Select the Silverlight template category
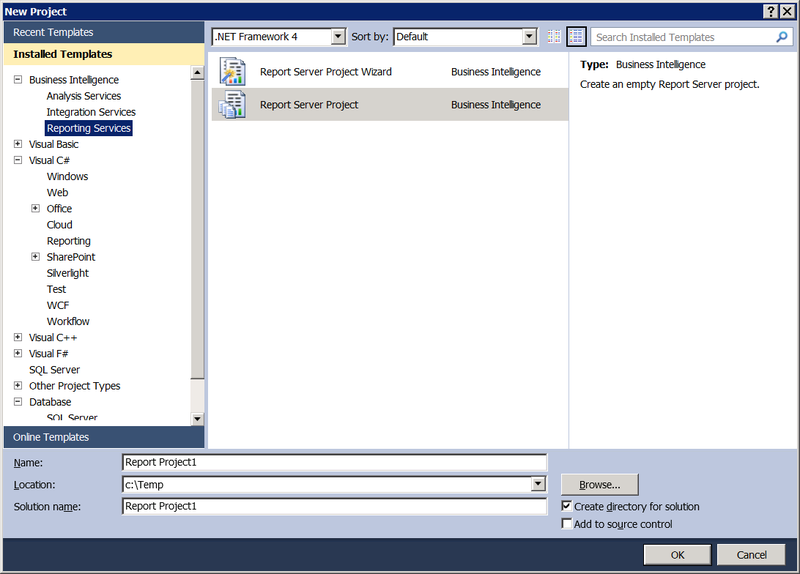The height and width of the screenshot is (574, 800). [67, 273]
